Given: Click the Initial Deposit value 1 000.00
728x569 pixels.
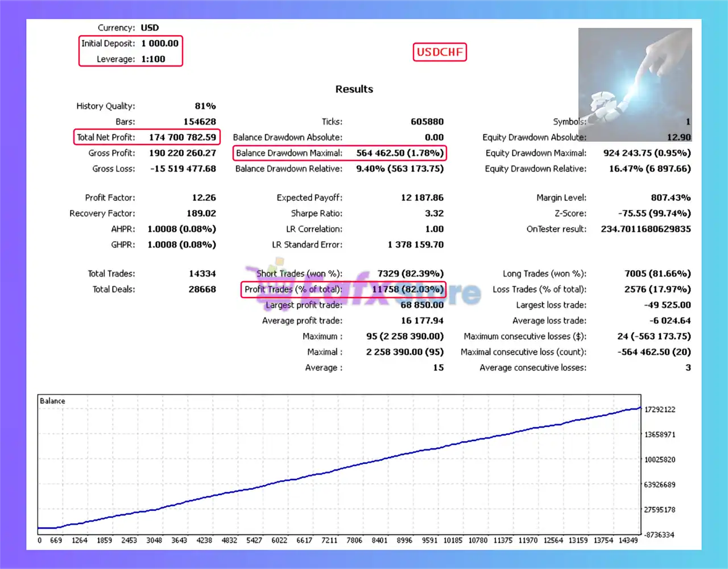Looking at the screenshot, I should point(160,43).
